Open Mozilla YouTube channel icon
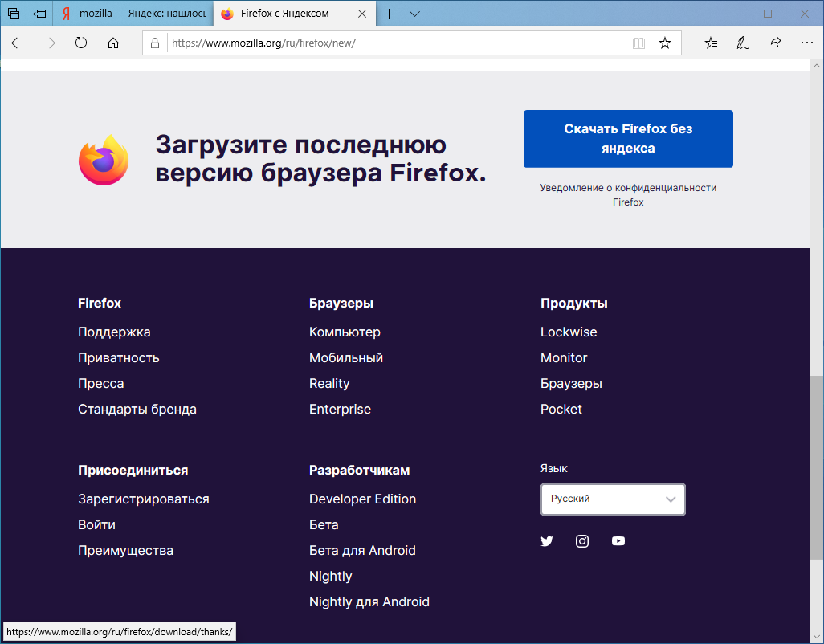 618,541
